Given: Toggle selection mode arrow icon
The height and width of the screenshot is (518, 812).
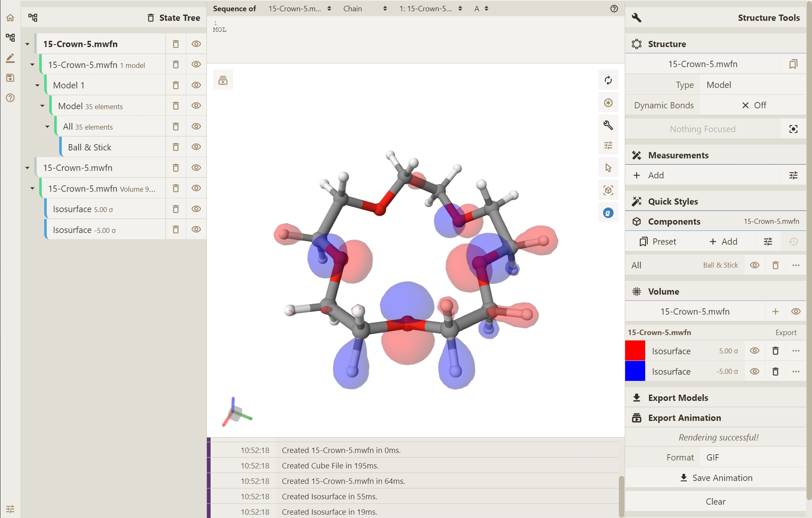Looking at the screenshot, I should point(608,168).
